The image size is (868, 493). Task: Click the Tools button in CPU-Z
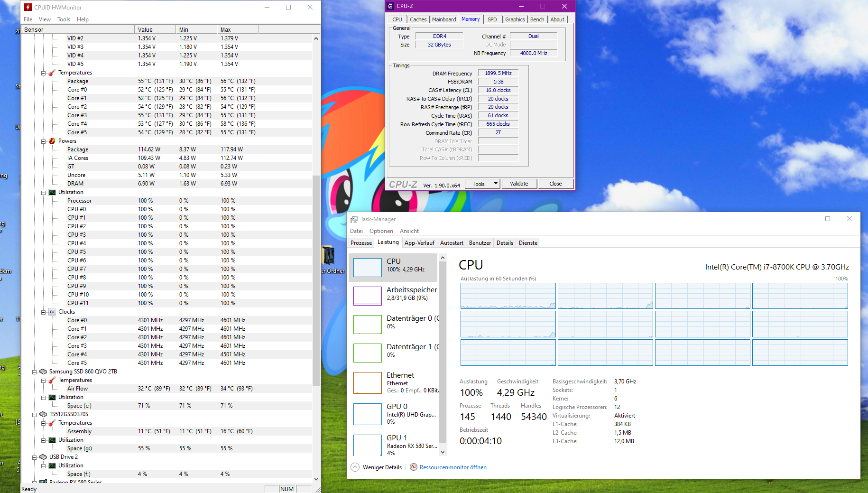coord(479,184)
